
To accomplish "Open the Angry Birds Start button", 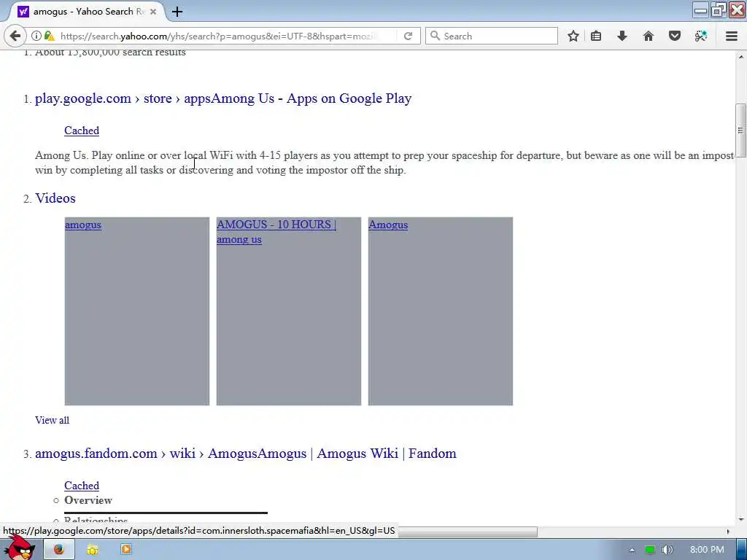I will (x=20, y=548).
